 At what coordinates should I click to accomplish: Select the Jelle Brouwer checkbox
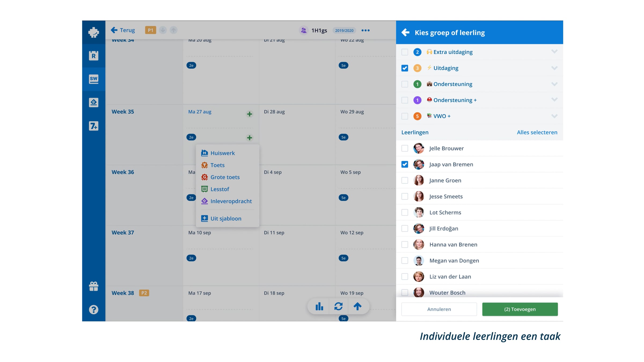coord(405,148)
